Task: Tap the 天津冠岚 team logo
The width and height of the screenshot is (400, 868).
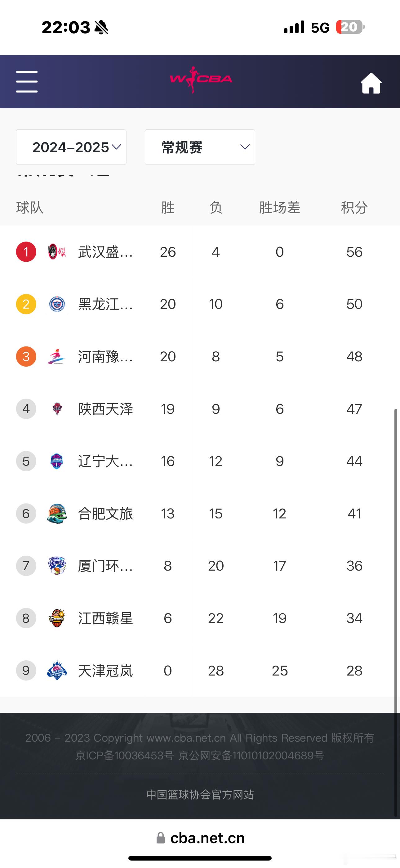Action: (x=57, y=671)
